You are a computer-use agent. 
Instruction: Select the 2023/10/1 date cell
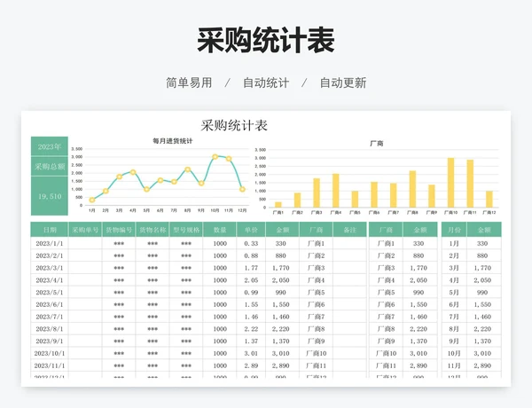[50, 353]
